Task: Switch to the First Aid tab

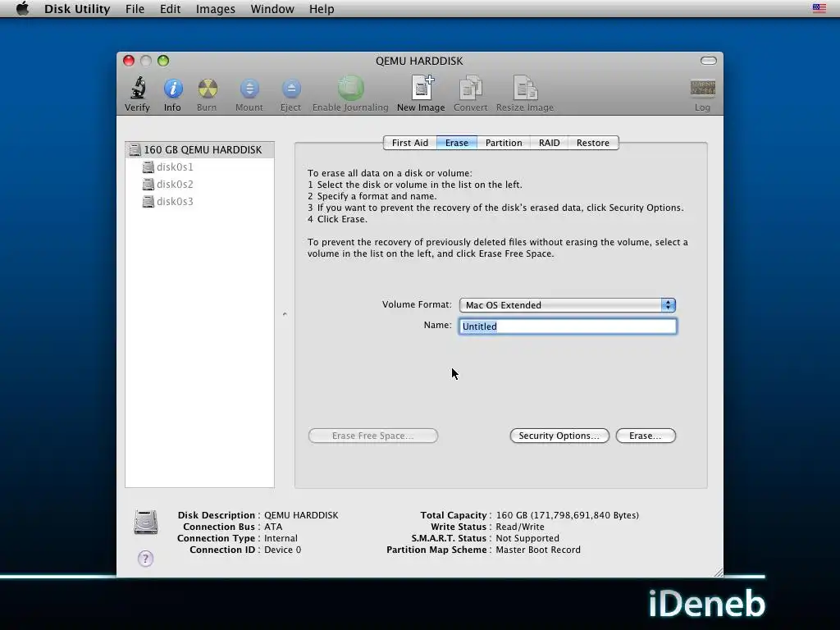Action: click(x=410, y=143)
